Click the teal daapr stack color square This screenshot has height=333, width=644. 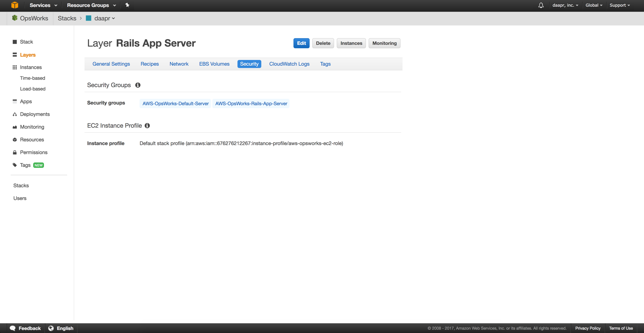click(89, 18)
